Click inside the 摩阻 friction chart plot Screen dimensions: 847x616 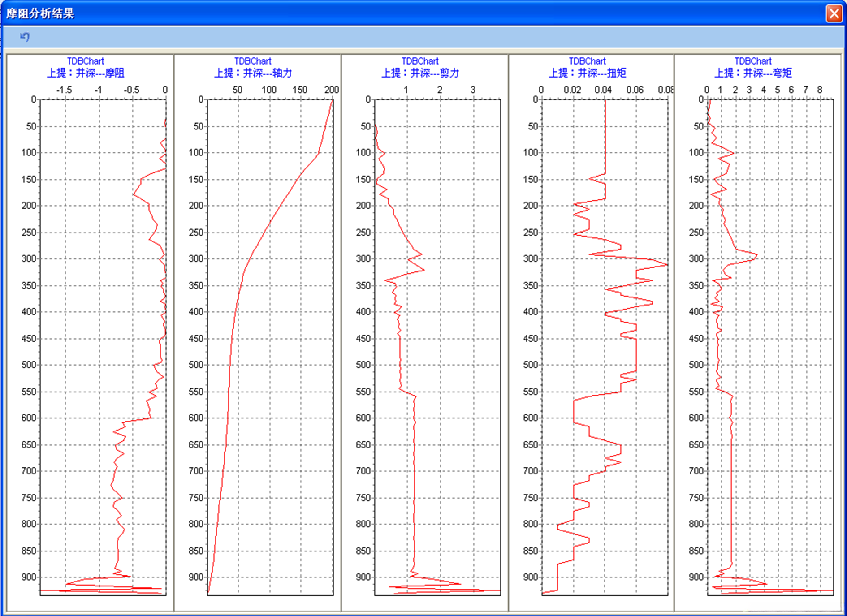[103, 347]
